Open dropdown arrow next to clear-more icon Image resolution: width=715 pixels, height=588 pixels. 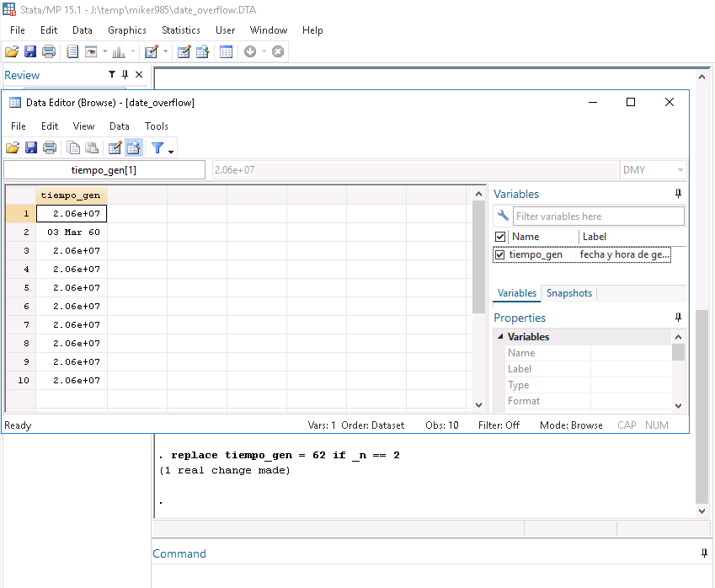coord(264,51)
